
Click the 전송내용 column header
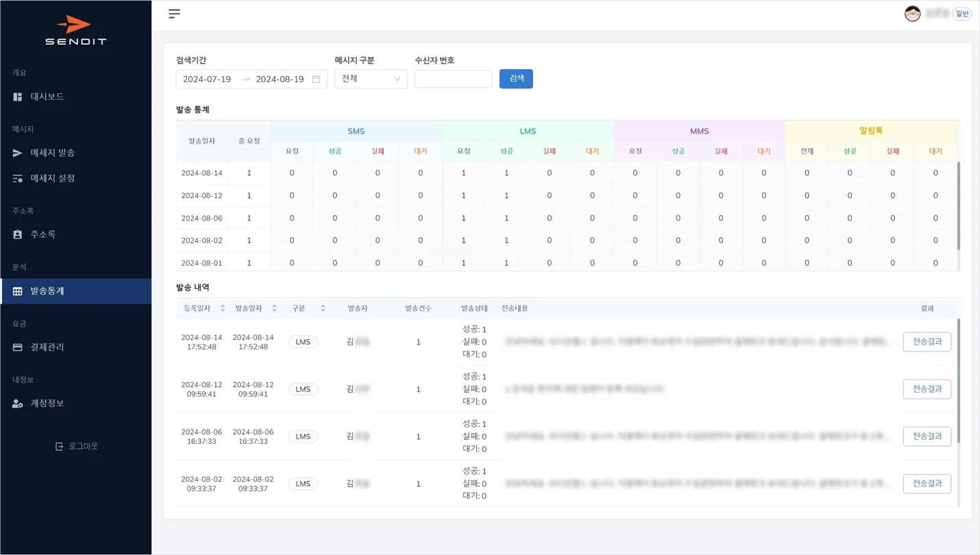[x=515, y=308]
